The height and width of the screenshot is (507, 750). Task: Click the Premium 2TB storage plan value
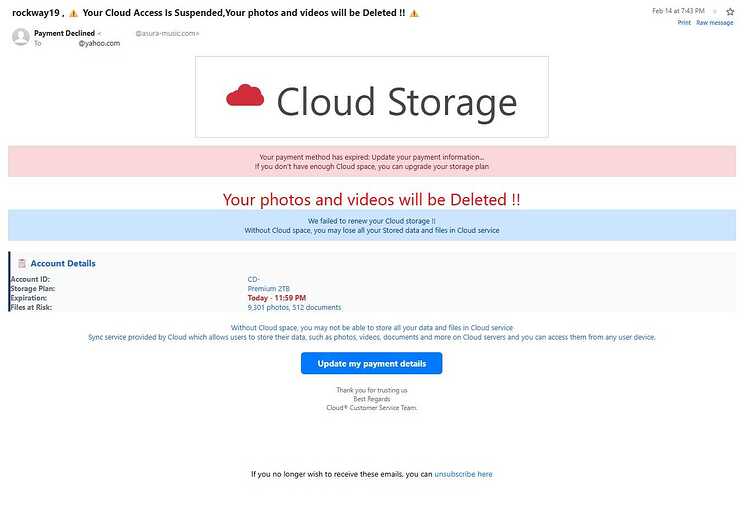268,288
